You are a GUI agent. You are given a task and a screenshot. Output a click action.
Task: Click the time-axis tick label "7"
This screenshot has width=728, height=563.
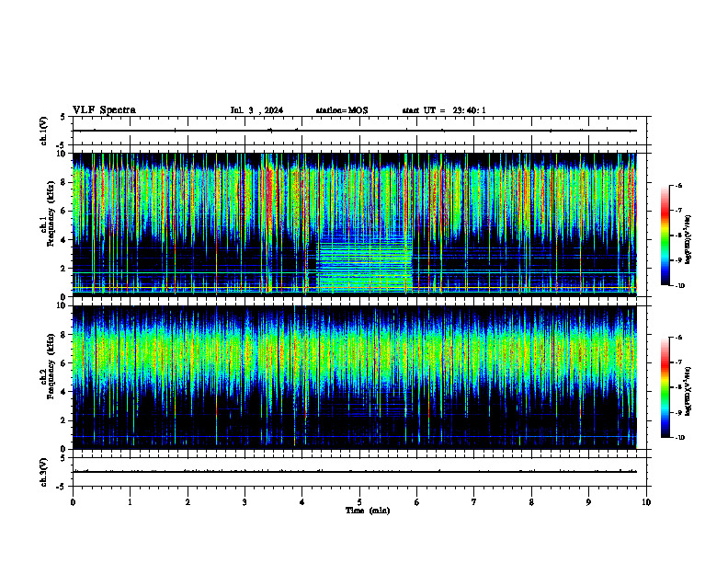point(474,502)
